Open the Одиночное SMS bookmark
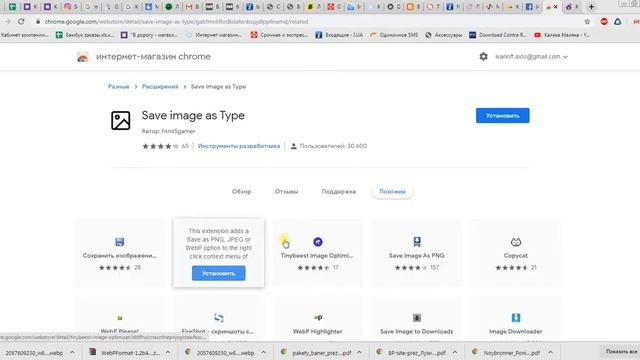Image resolution: width=640 pixels, height=360 pixels. point(394,35)
